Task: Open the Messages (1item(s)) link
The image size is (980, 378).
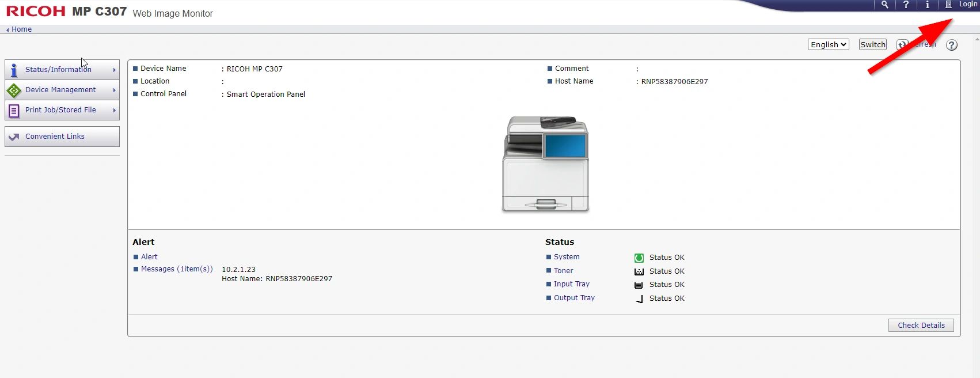Action: (x=177, y=269)
